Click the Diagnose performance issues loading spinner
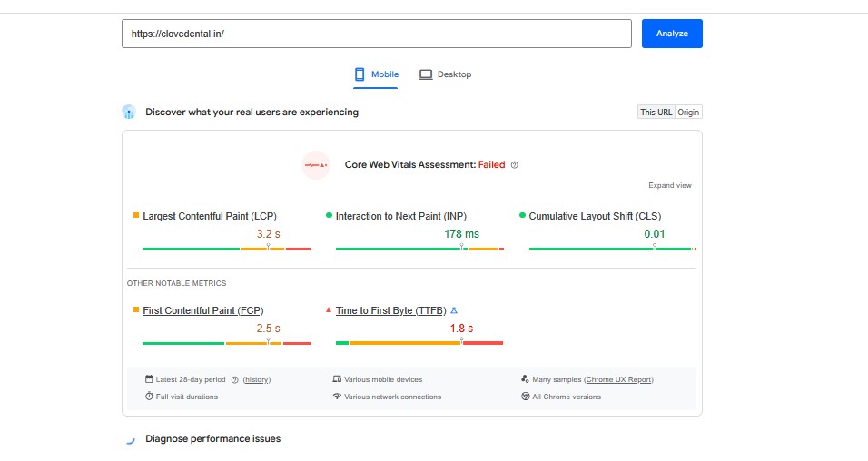This screenshot has height=461, width=868. point(130,439)
